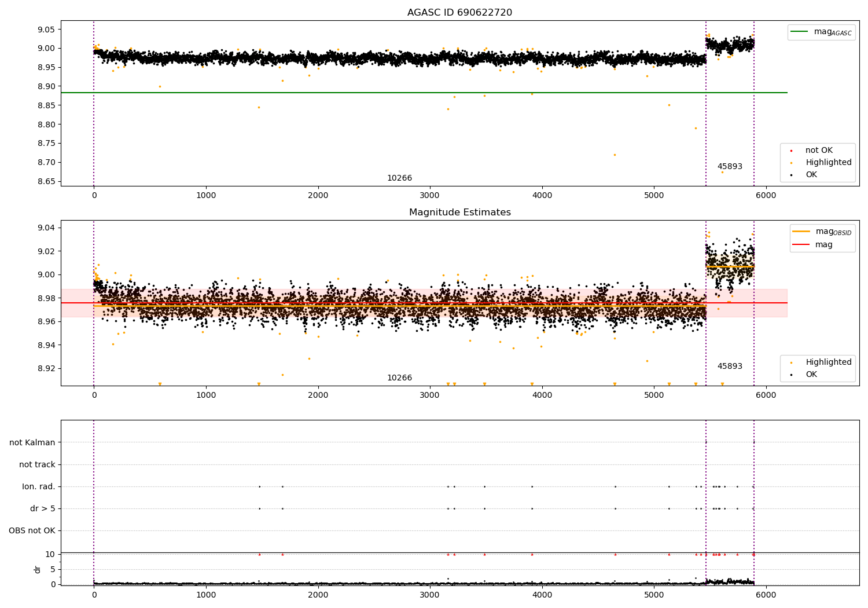Screen dimensions: 868x608
Task: Click the 'OK' legend entry in the top plot
Action: [811, 175]
